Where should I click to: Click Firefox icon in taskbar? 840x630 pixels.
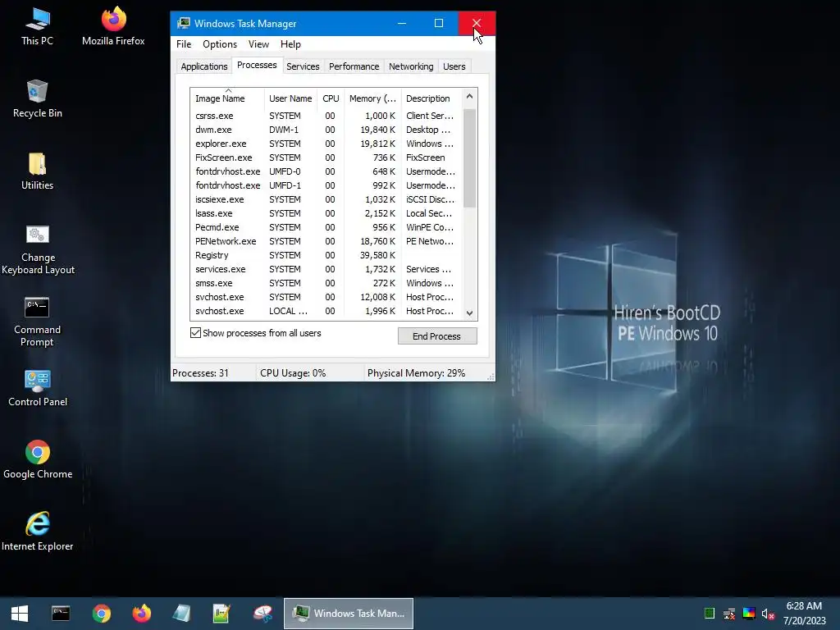[142, 614]
